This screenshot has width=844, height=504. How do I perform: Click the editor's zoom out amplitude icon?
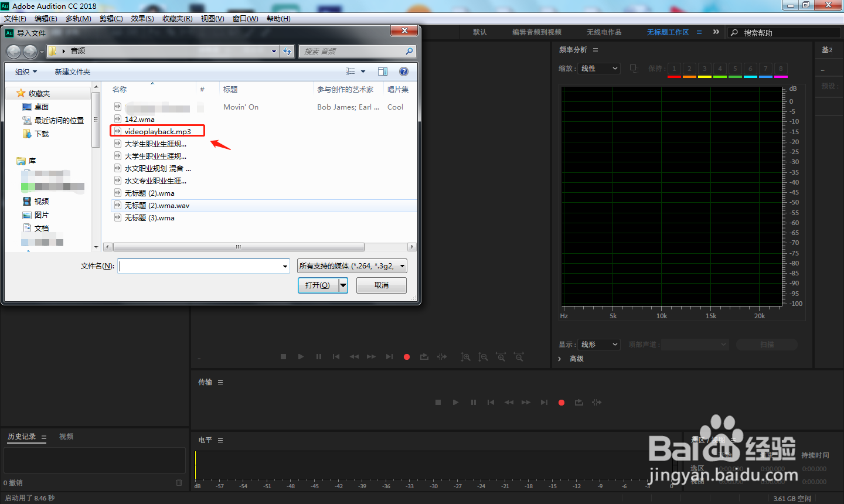coord(483,356)
